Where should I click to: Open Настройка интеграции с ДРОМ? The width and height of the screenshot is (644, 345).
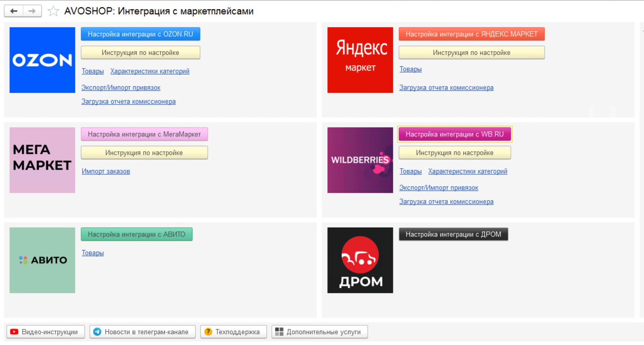click(x=454, y=234)
